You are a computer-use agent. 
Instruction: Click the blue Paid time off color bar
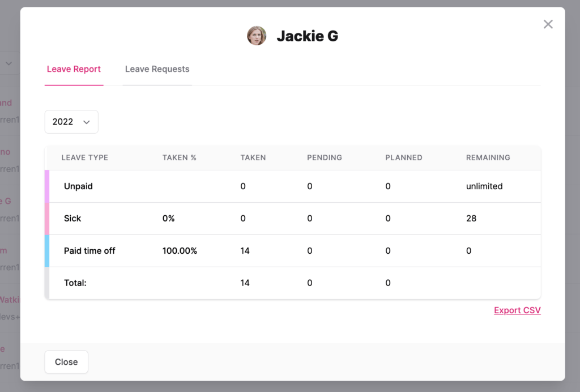[47, 250]
